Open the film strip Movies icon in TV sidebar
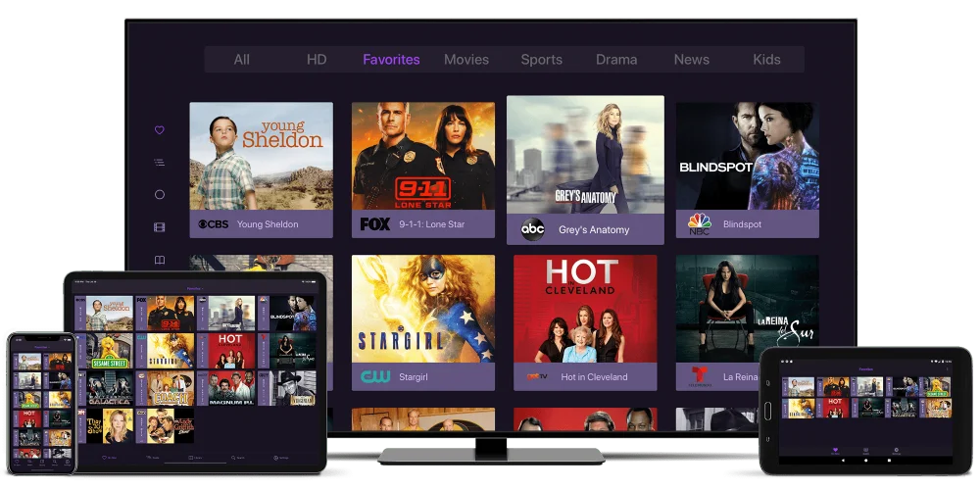 [x=160, y=227]
